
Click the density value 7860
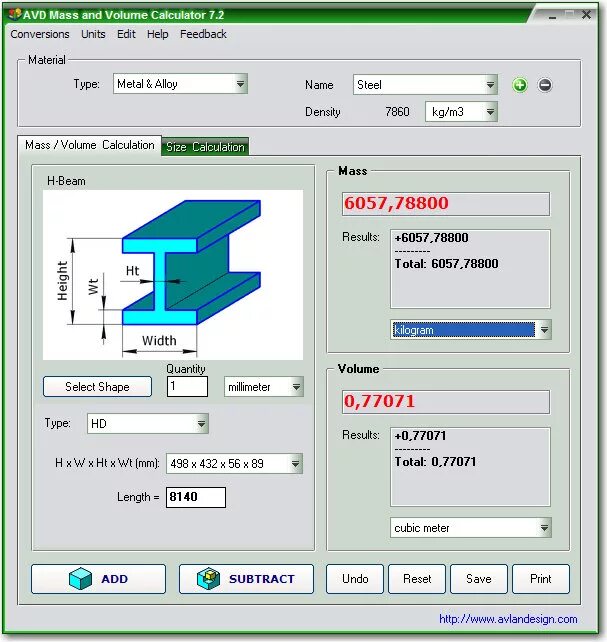pos(397,112)
